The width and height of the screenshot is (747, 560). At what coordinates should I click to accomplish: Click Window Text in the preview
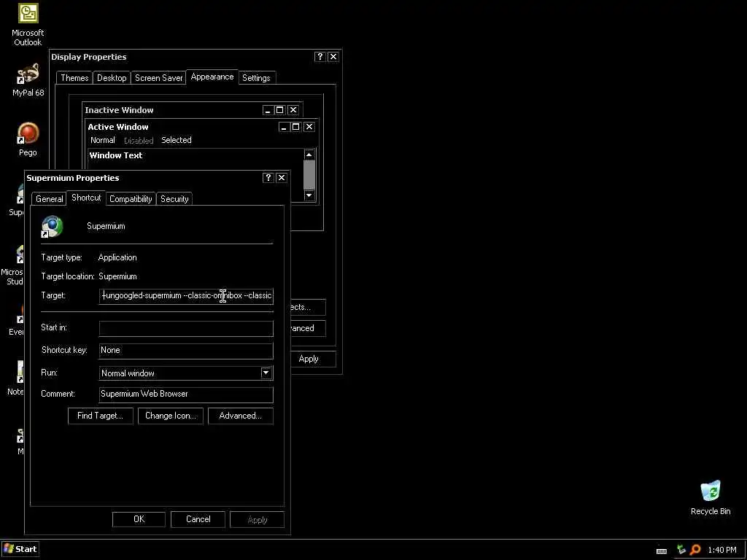click(x=116, y=155)
